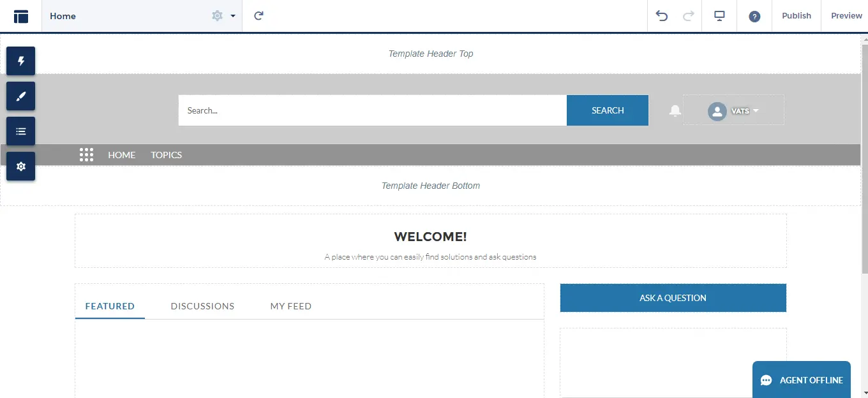Screen dimensions: 868x398
Task: Expand the VATS user profile menu
Action: click(x=733, y=111)
